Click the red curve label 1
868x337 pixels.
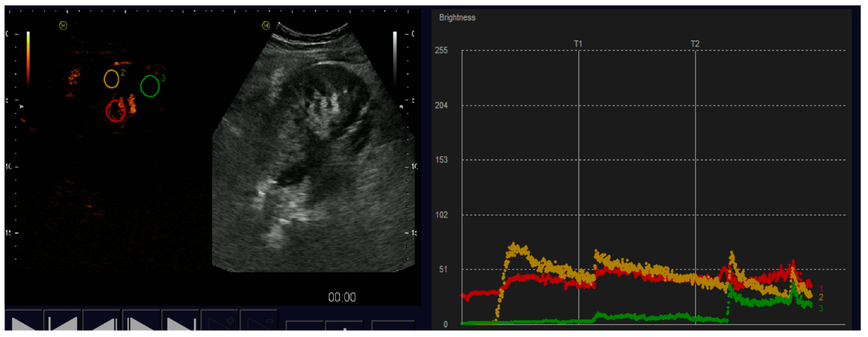[821, 288]
